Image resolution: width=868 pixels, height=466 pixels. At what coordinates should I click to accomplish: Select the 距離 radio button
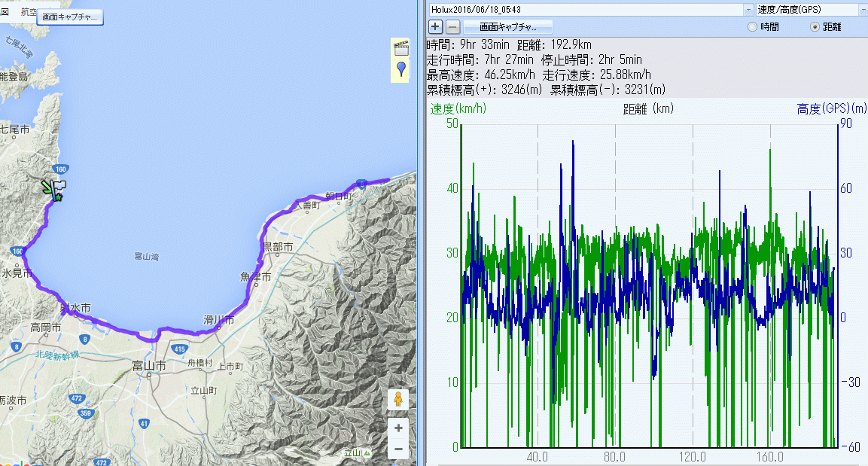[814, 27]
